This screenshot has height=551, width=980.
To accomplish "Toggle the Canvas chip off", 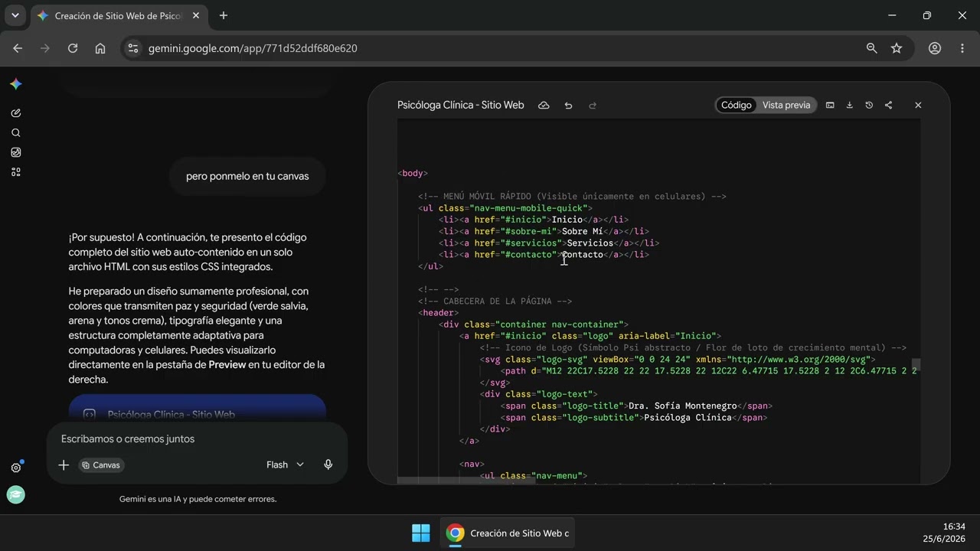I will tap(101, 465).
